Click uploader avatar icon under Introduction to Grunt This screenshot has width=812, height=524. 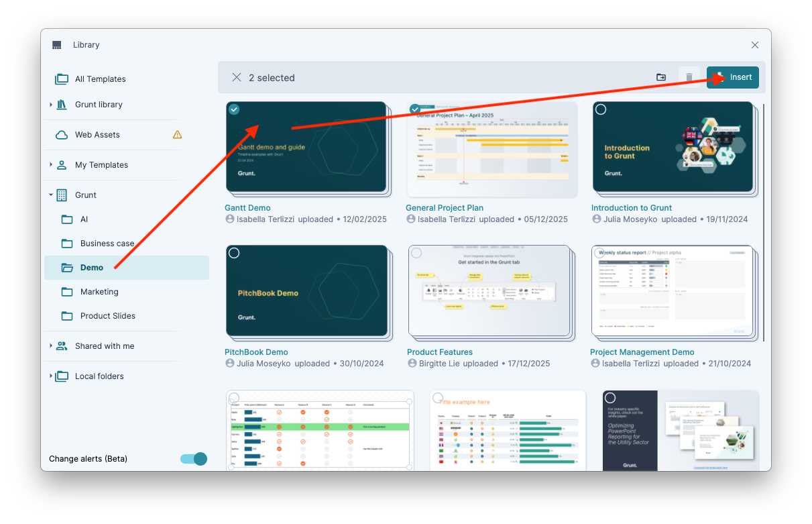[597, 219]
